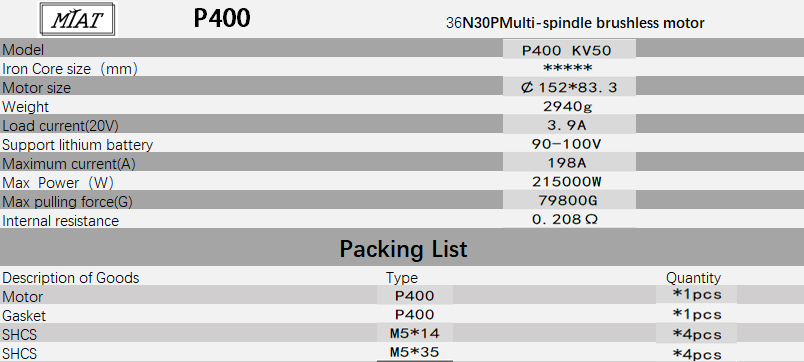
Task: Select the load current 3.9A cell
Action: pyautogui.click(x=569, y=125)
